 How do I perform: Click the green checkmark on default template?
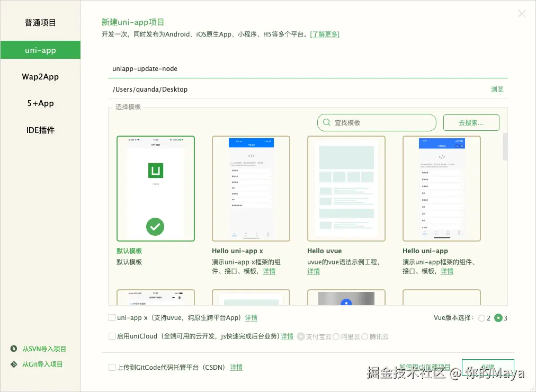click(x=155, y=227)
